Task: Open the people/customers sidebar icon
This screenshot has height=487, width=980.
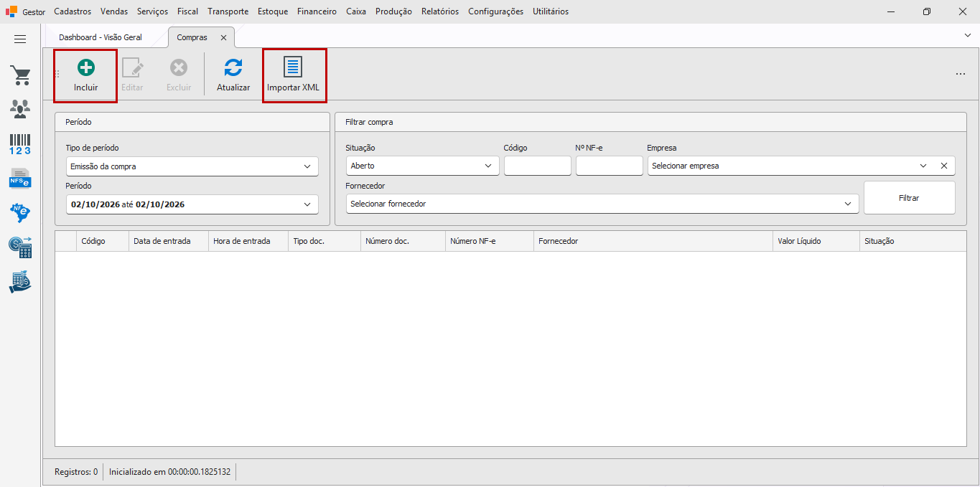Action: [x=20, y=109]
